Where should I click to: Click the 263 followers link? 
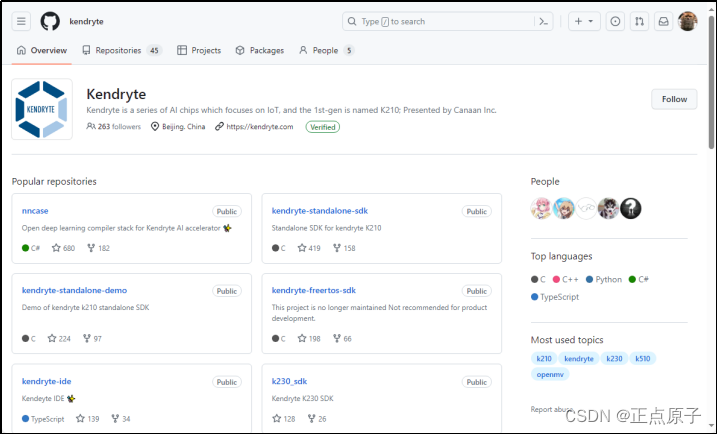(114, 127)
